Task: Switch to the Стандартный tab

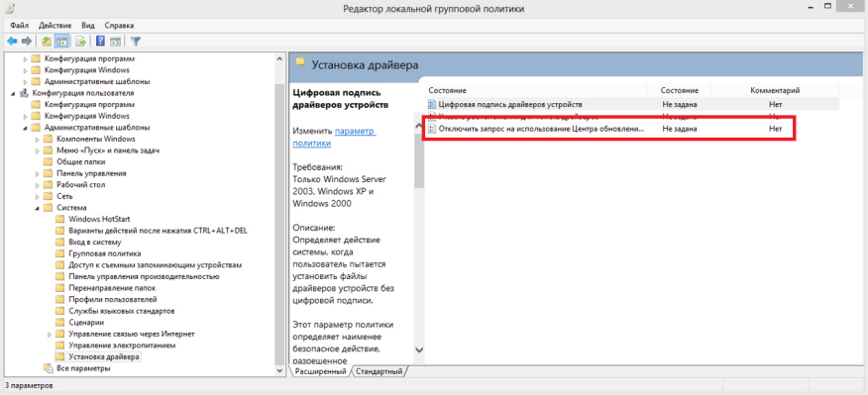Action: tap(380, 371)
